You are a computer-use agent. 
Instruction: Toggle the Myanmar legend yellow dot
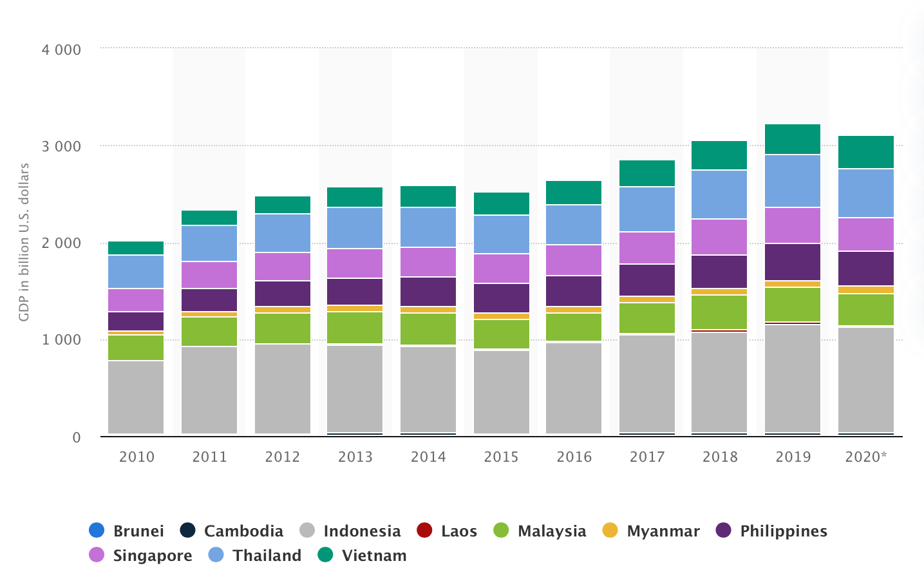[x=610, y=531]
